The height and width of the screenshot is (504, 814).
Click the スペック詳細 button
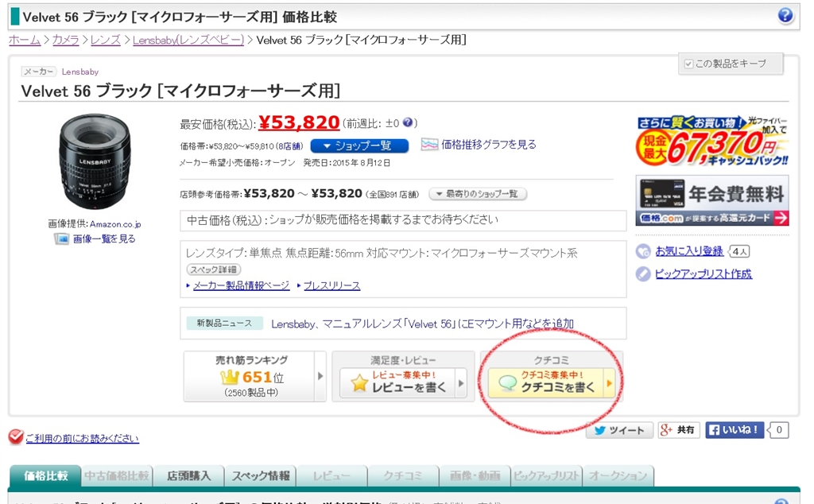213,269
